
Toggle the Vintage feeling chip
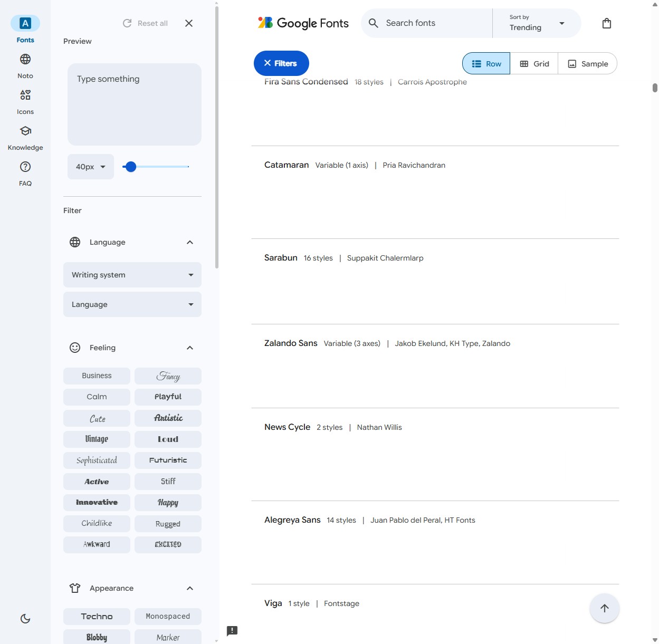97,439
